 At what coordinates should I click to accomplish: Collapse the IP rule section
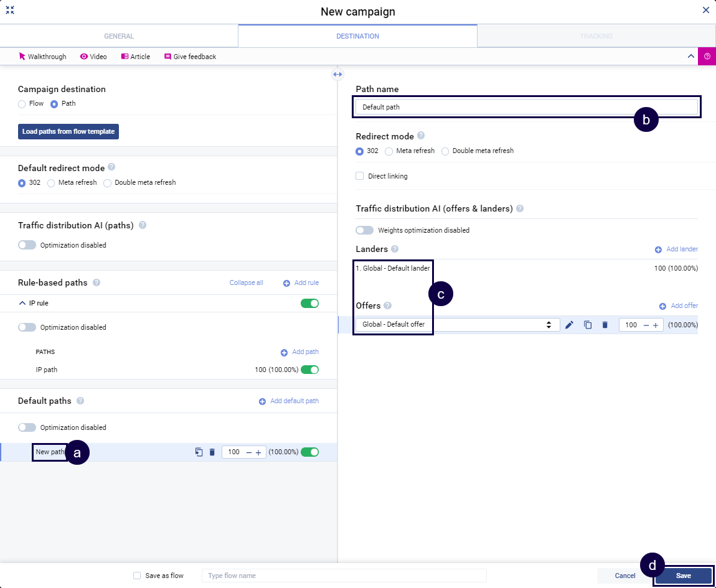(x=22, y=303)
